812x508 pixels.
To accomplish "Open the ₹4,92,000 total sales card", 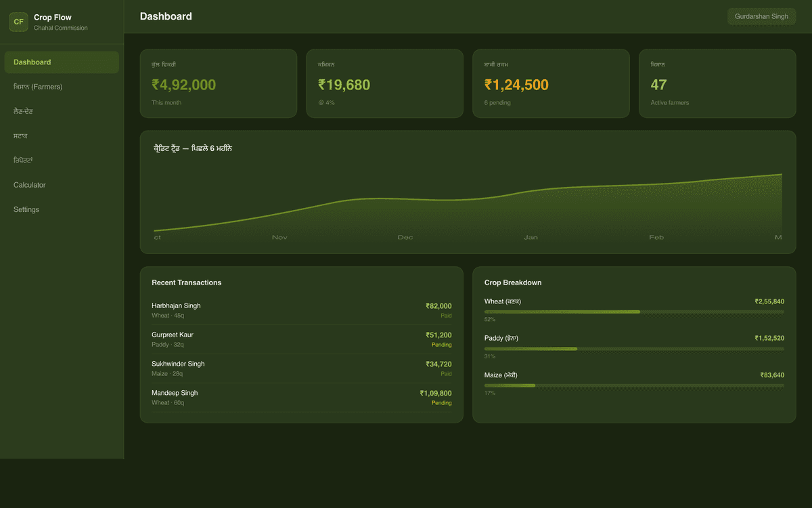I will [x=218, y=83].
